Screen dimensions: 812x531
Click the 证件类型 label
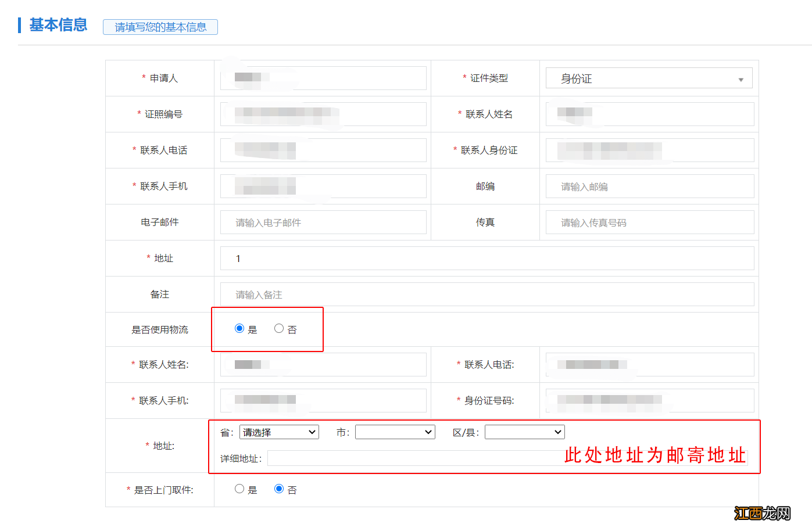coord(489,78)
